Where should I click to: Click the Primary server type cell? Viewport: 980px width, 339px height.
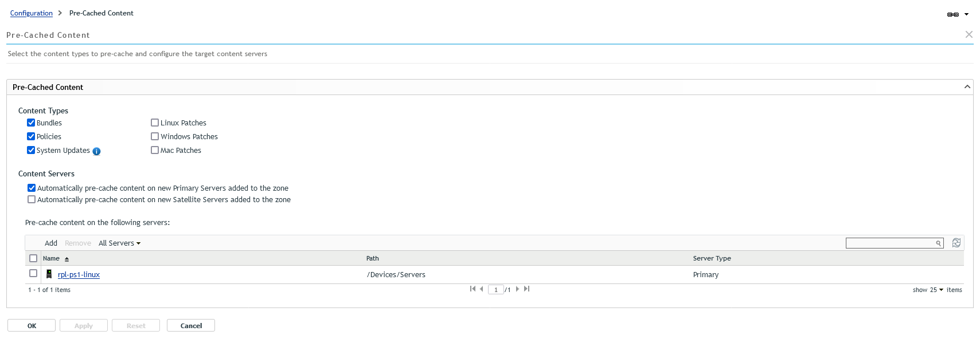[706, 274]
